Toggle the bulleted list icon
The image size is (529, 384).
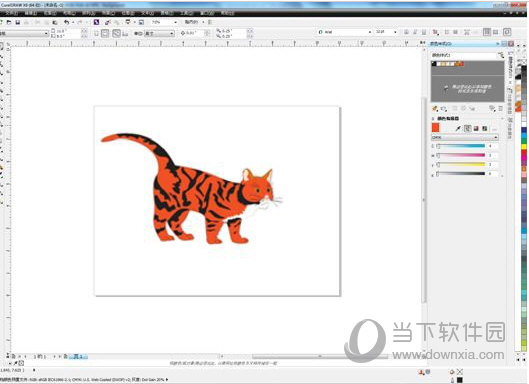pos(447,32)
